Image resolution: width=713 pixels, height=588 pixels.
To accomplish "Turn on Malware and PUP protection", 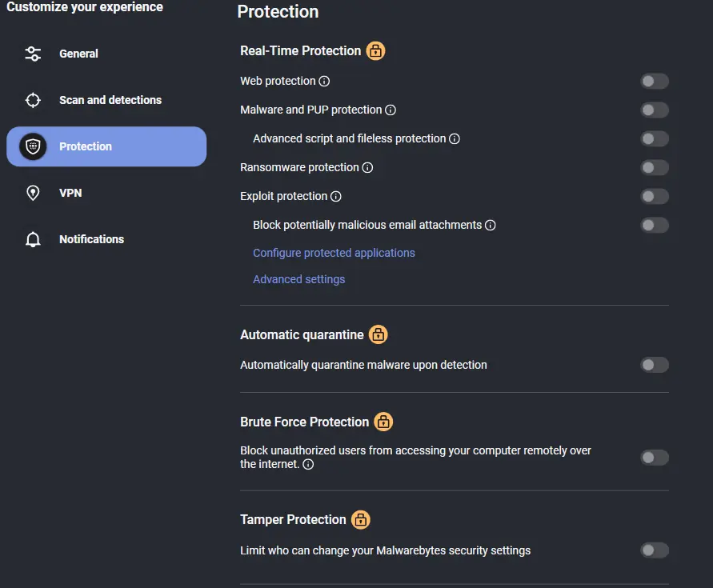I will [655, 110].
